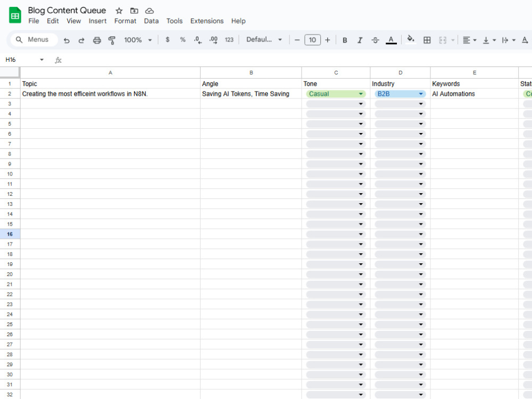Open the Help menu
The height and width of the screenshot is (399, 532).
238,21
